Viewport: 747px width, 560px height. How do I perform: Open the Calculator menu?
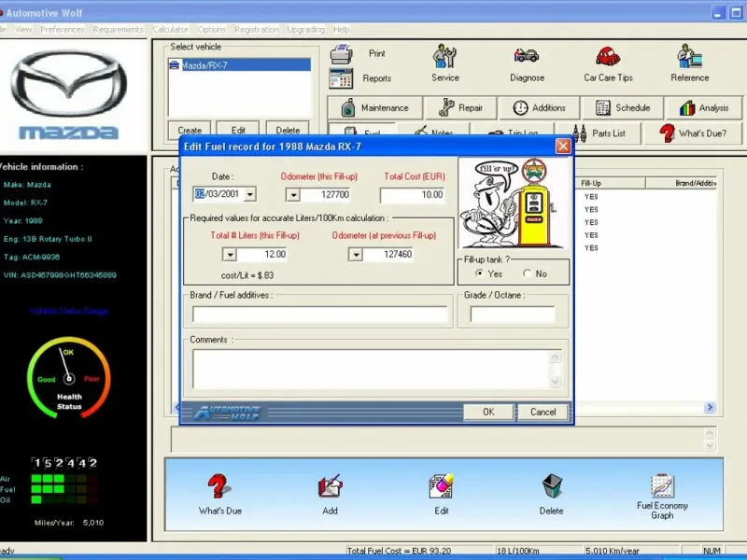coord(170,30)
